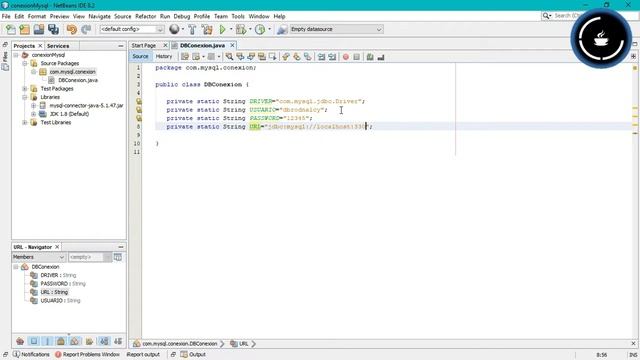
Task: Toggle Show Fields filter in Navigator
Action: point(34,341)
